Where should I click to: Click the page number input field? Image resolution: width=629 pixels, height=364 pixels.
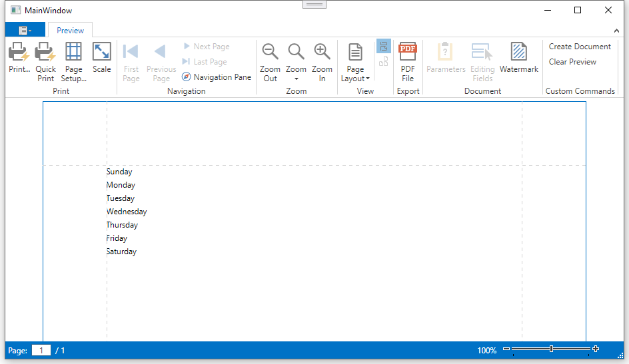41,351
